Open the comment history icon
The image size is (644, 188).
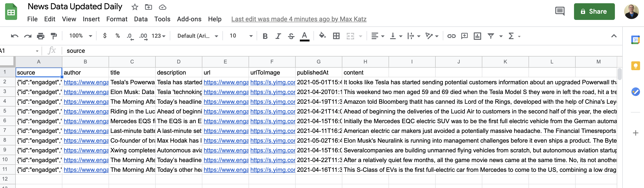point(560,11)
